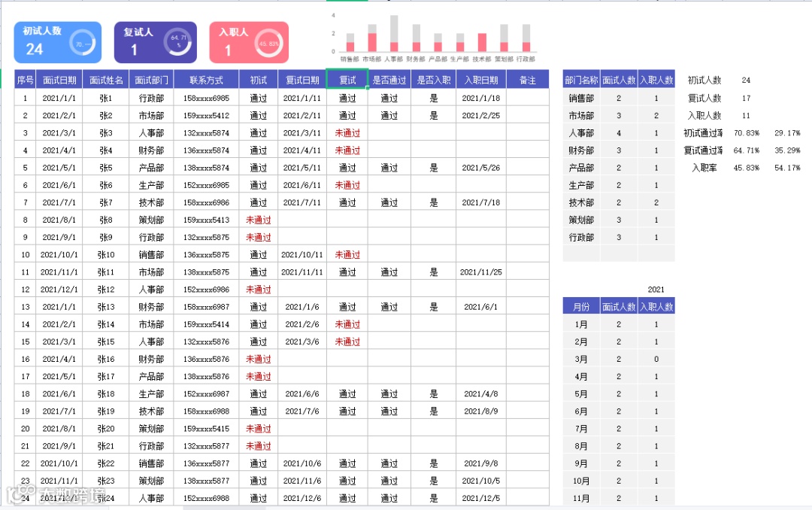Viewport: 812px width, 510px height.
Task: Click the name cell 张22
Action: [106, 463]
